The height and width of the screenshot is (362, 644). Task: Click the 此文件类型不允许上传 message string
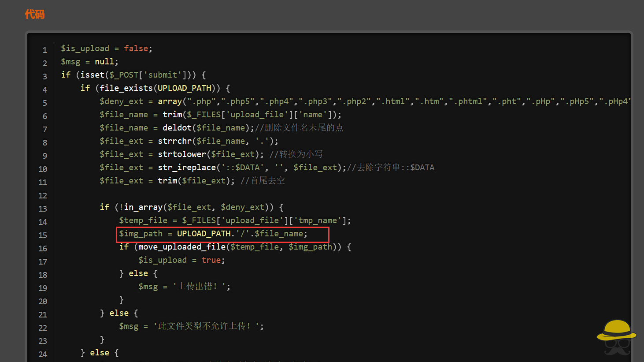tap(207, 326)
